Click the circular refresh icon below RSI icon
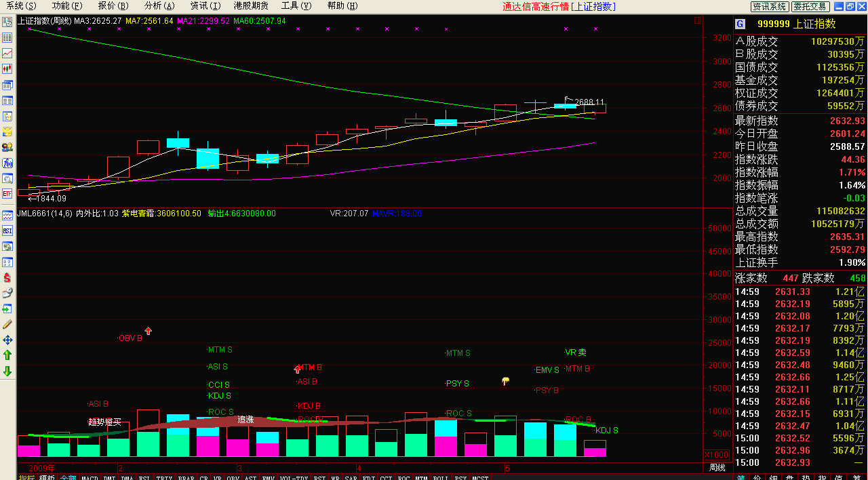The height and width of the screenshot is (480, 868). click(7, 246)
